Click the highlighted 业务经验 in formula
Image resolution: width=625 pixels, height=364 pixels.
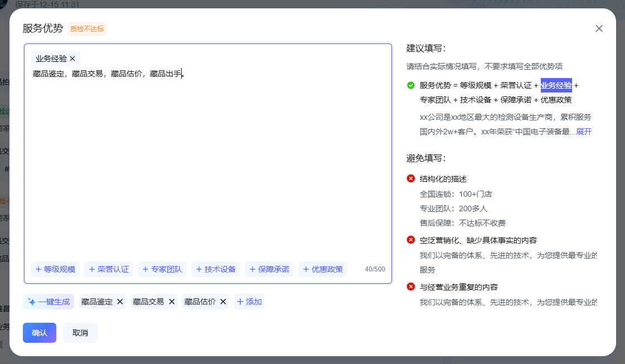(x=556, y=85)
